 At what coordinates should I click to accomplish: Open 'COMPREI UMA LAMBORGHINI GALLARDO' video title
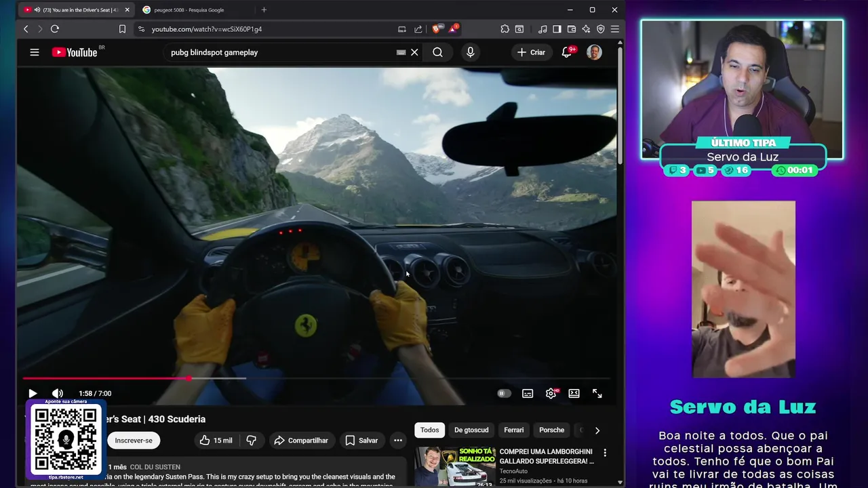547,456
